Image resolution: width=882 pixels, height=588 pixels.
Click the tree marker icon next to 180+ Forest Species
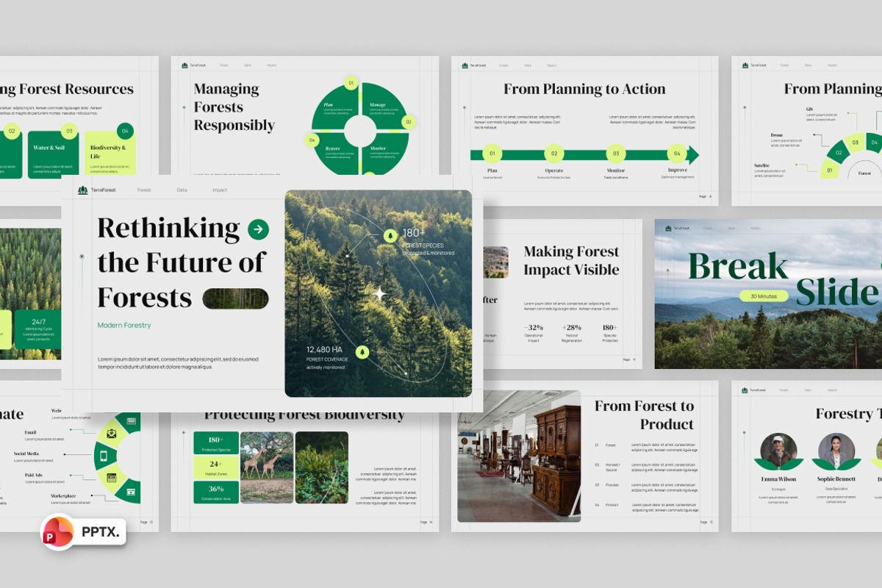(390, 235)
